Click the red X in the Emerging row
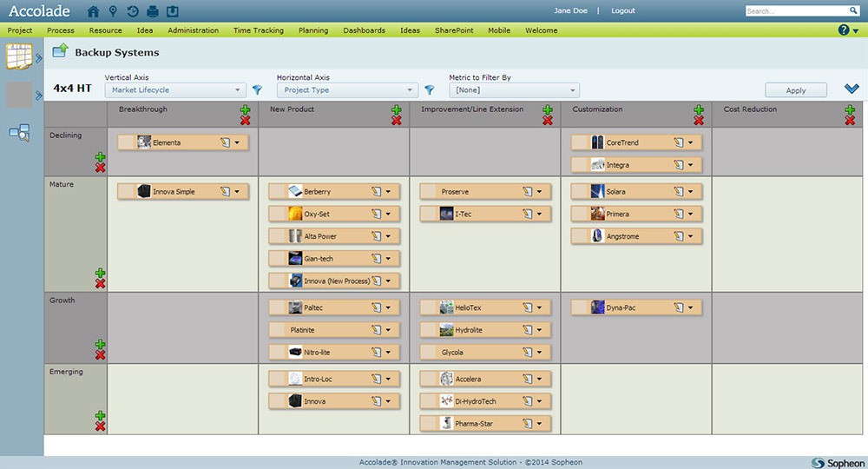This screenshot has height=469, width=868. [100, 426]
